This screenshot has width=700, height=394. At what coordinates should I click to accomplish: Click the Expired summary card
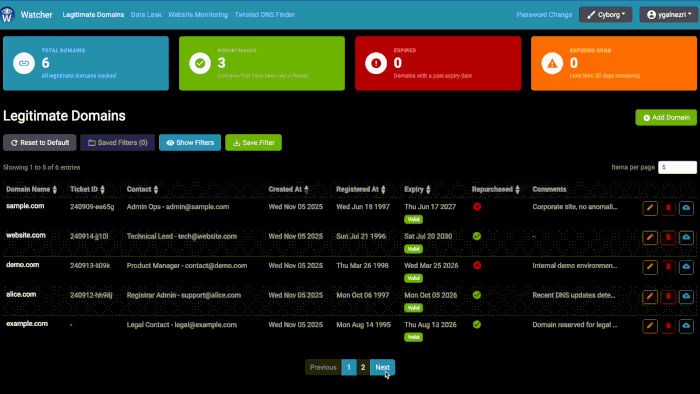pos(438,63)
